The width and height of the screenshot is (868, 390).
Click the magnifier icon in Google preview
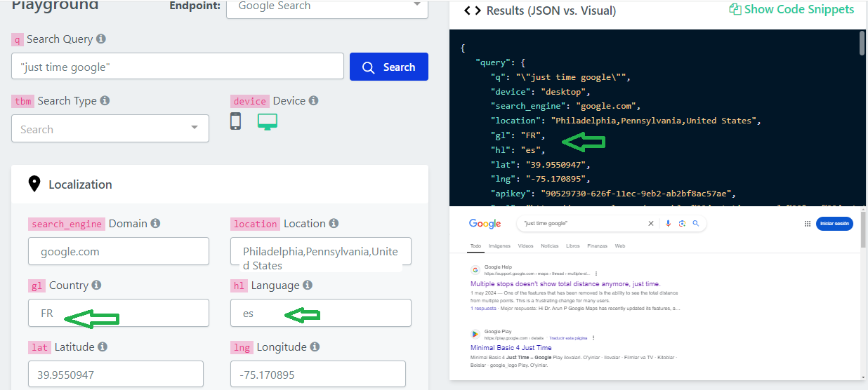[696, 224]
